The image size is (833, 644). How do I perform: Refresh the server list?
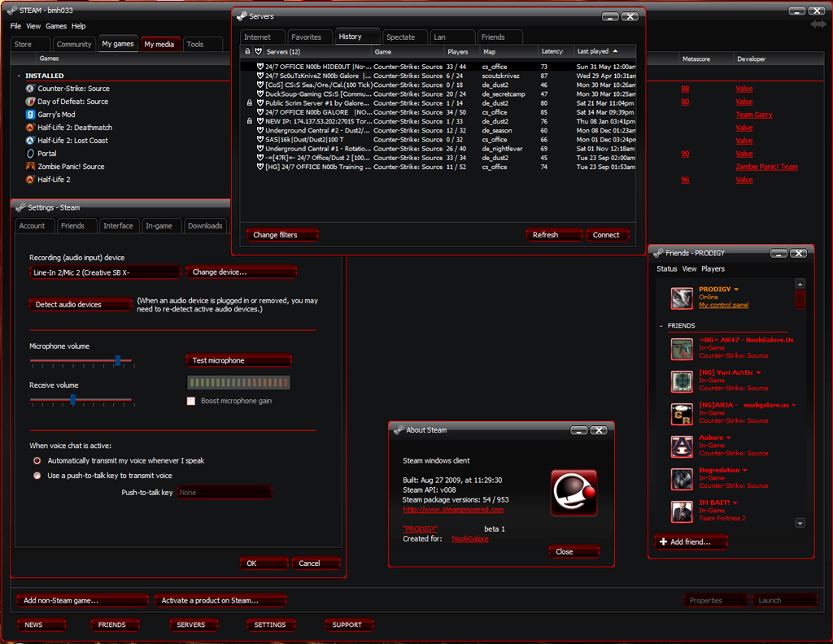[x=554, y=235]
